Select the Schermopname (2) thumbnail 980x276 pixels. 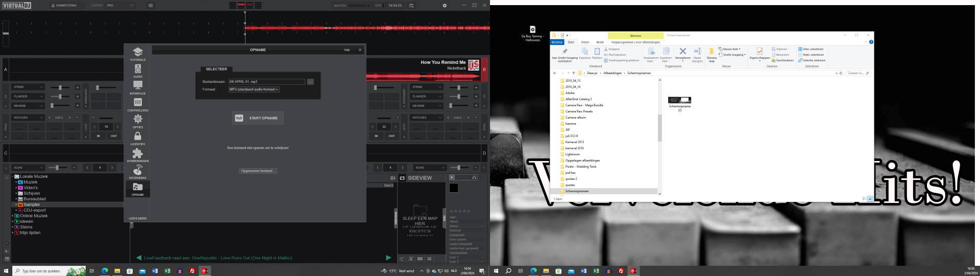coord(679,103)
